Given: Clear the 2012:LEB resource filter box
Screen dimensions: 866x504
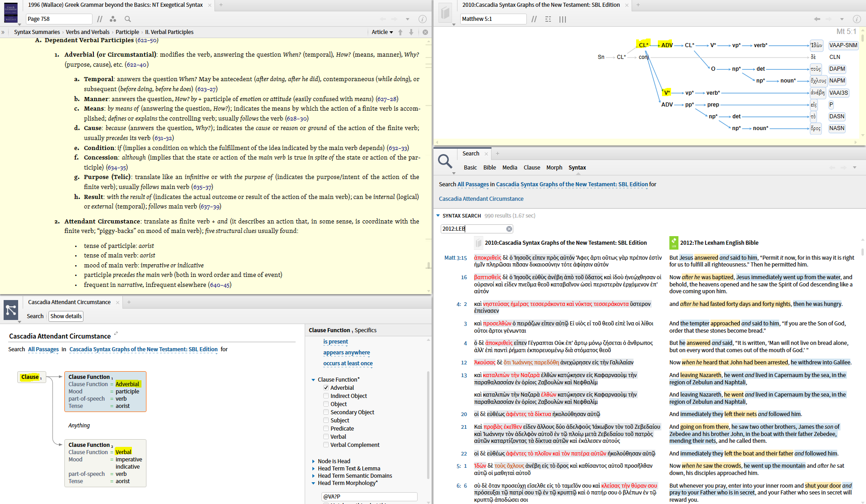Looking at the screenshot, I should coord(509,229).
